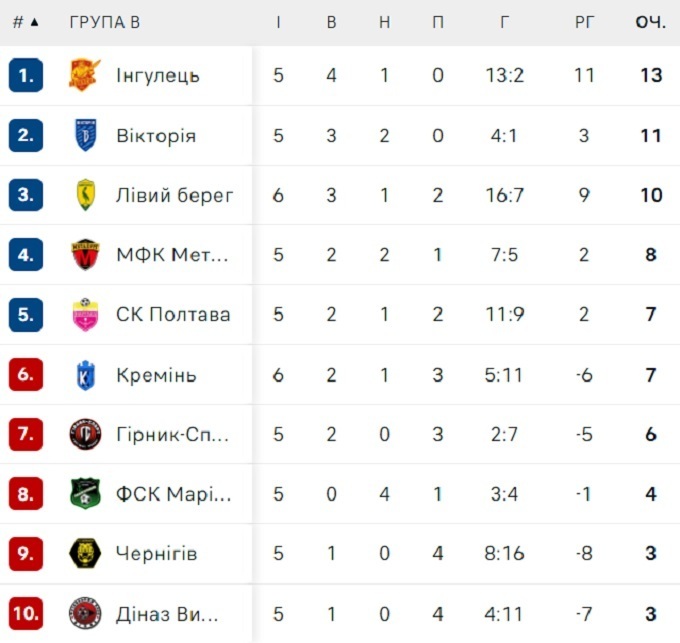Click the Вікторія team crest
Image resolution: width=680 pixels, height=643 pixels.
pyautogui.click(x=85, y=135)
